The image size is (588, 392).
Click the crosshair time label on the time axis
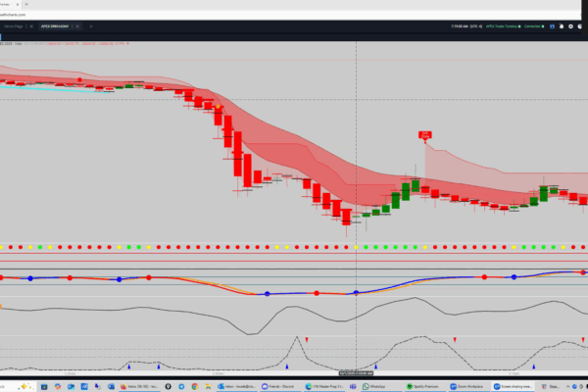355,373
